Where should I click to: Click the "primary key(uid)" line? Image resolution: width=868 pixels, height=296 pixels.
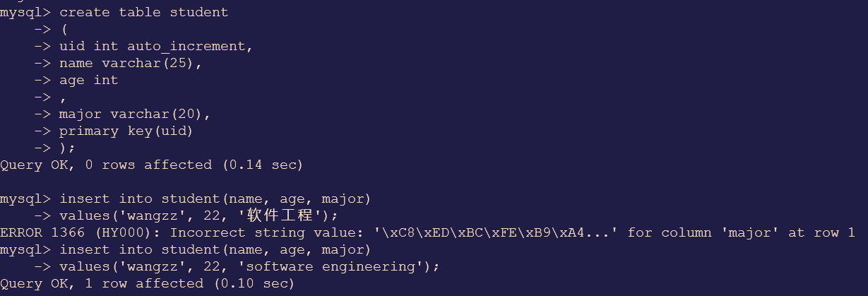[x=126, y=131]
